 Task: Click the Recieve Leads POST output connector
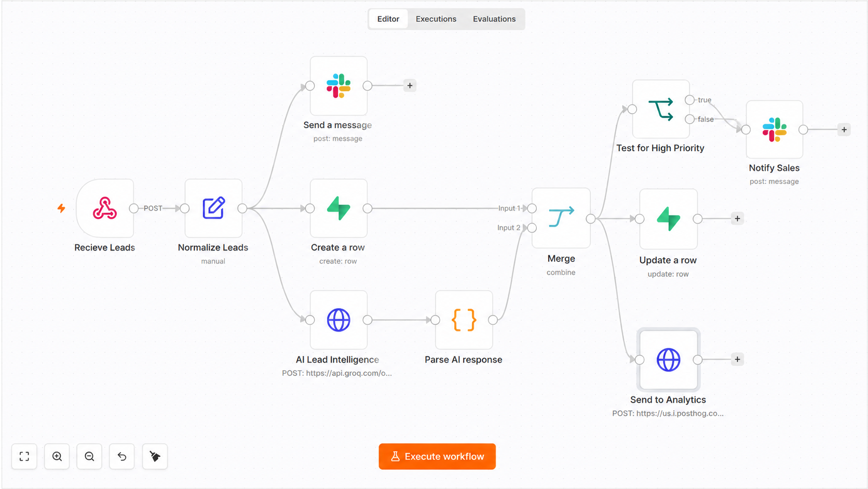134,208
